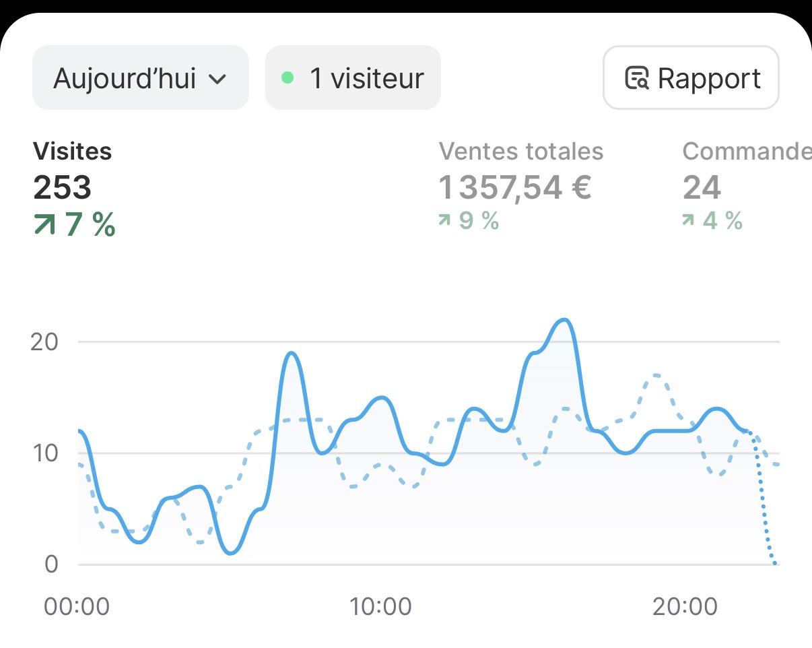Click the 10:00 marker on the time axis
The image size is (812, 648).
pyautogui.click(x=382, y=606)
